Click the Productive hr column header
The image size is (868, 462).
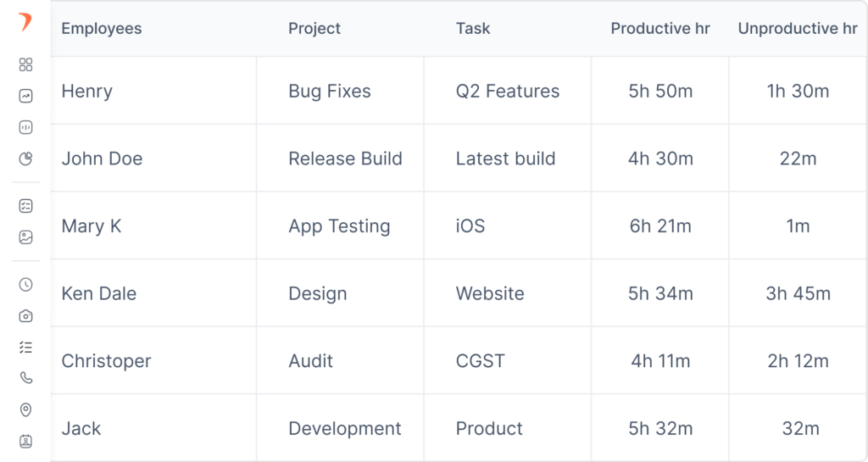(x=660, y=29)
